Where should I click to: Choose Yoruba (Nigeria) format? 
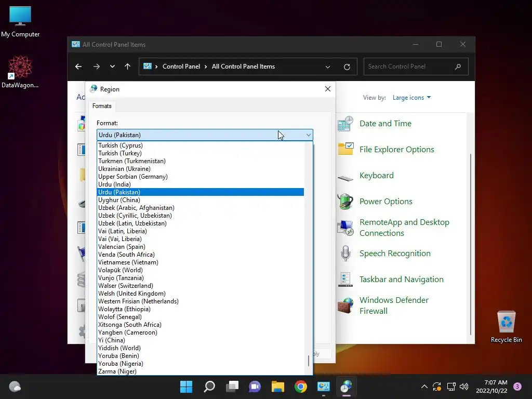[x=200, y=364]
